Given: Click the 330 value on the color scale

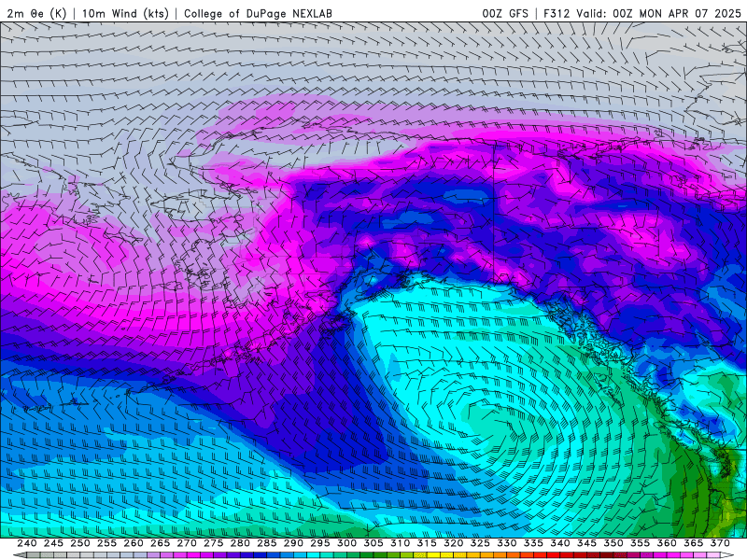Looking at the screenshot, I should pos(507,543).
